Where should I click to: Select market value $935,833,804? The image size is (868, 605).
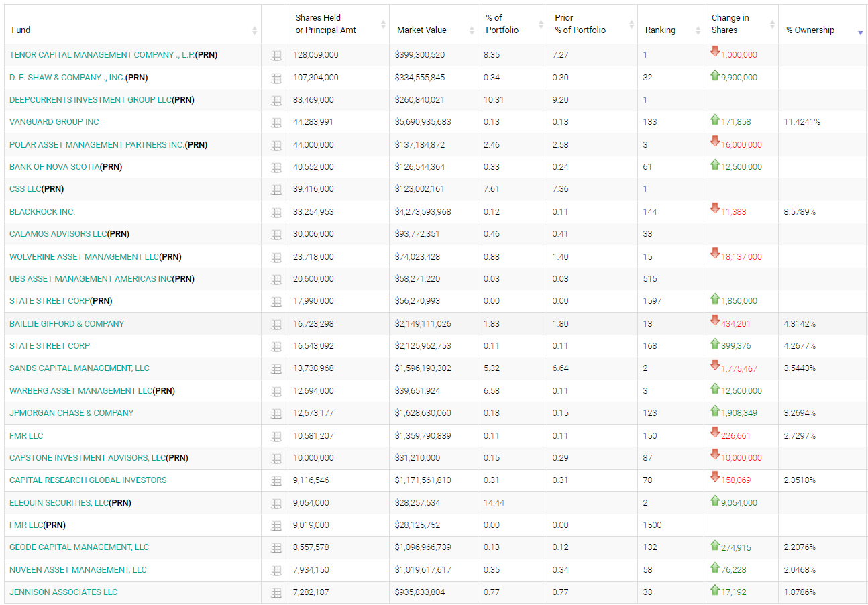click(x=419, y=592)
